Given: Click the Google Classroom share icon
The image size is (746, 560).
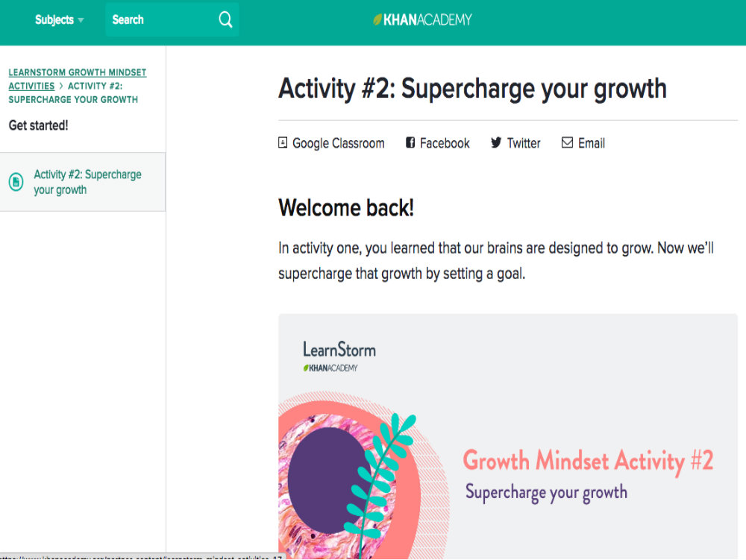Looking at the screenshot, I should click(x=283, y=142).
